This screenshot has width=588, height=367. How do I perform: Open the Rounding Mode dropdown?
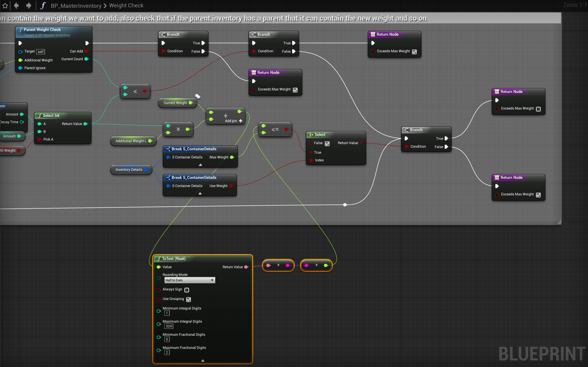(190, 280)
